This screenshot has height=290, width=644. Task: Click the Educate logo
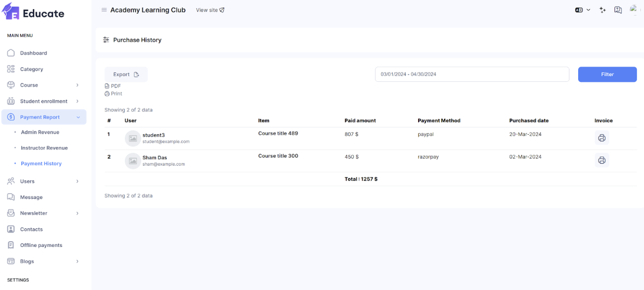33,13
